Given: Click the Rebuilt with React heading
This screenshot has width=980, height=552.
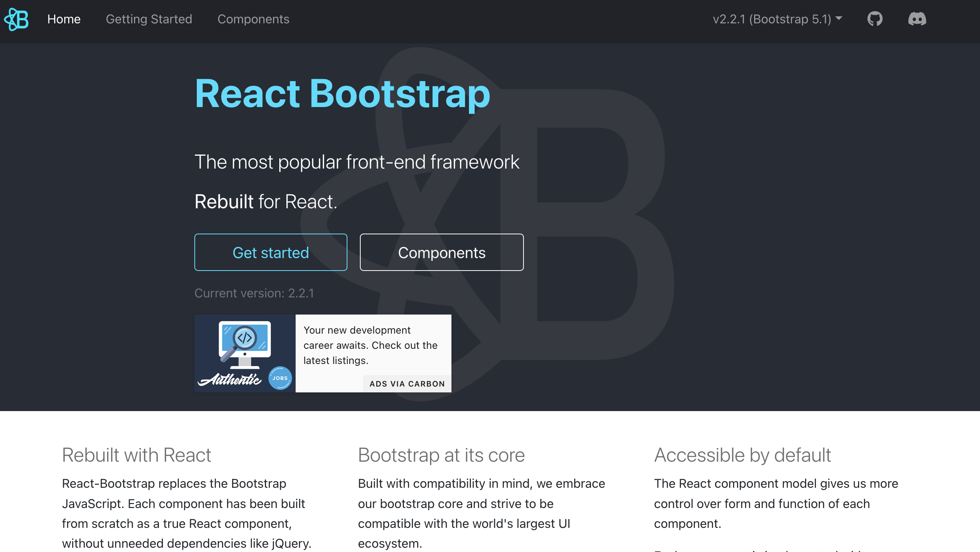Looking at the screenshot, I should point(136,455).
